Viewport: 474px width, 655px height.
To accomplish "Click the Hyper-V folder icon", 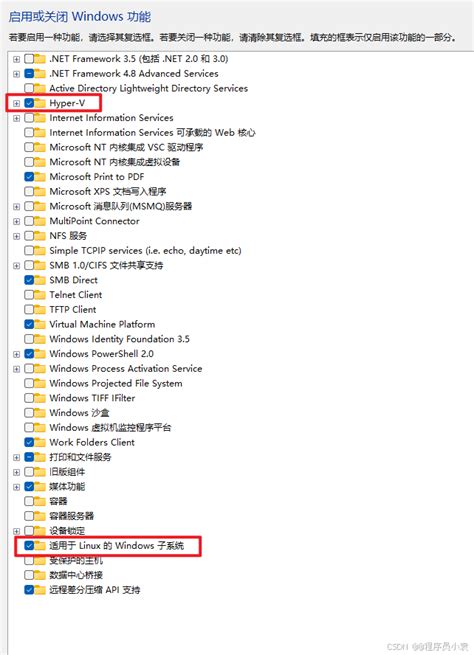I will [x=40, y=103].
